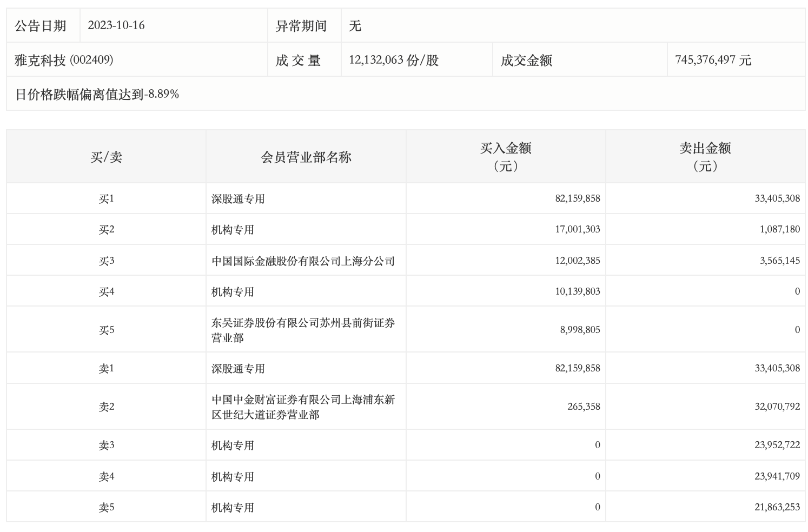Click the turnover value 745,376,497 元

pyautogui.click(x=713, y=60)
